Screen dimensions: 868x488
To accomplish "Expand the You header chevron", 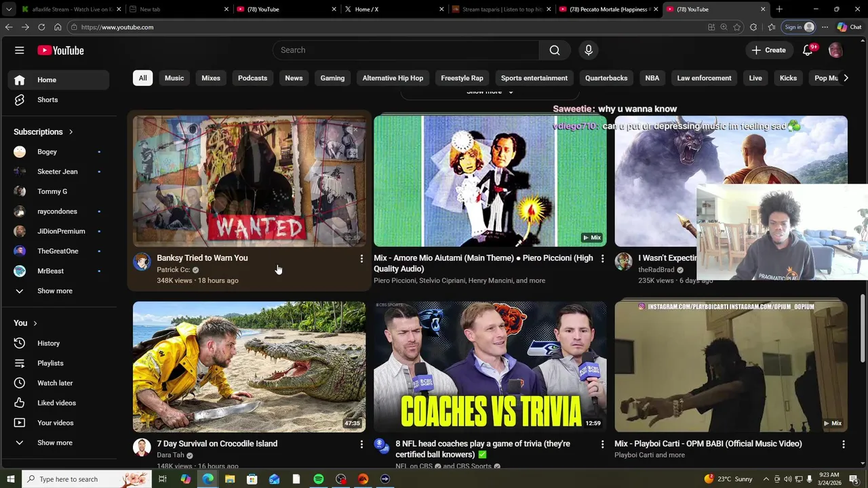I will [35, 323].
